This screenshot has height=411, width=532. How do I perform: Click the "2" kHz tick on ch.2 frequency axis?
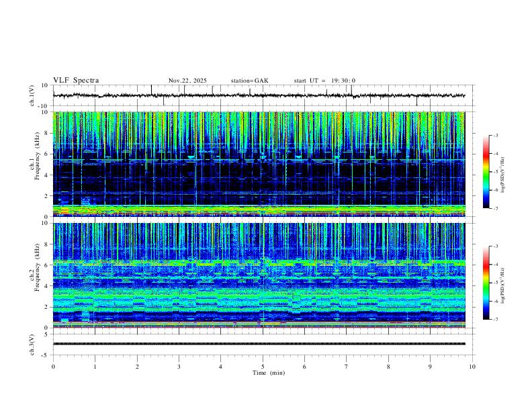click(46, 307)
